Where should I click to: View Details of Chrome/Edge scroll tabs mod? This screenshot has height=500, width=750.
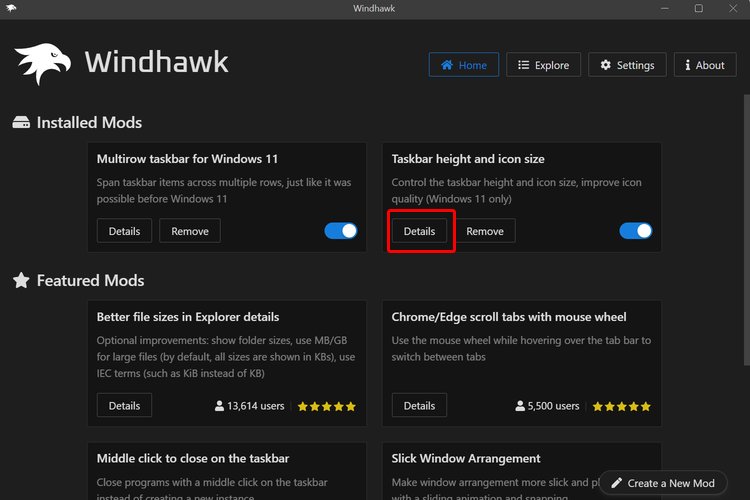419,405
